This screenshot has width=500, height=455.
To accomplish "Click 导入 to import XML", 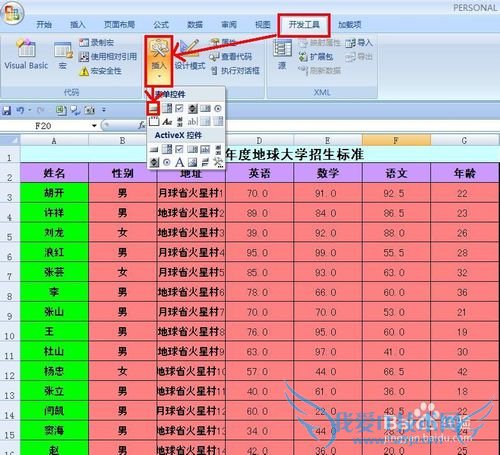I will [x=359, y=43].
